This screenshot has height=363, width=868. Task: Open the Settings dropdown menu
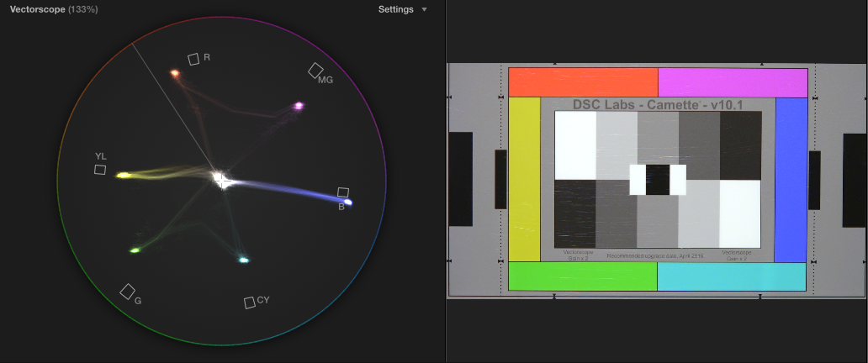[402, 9]
